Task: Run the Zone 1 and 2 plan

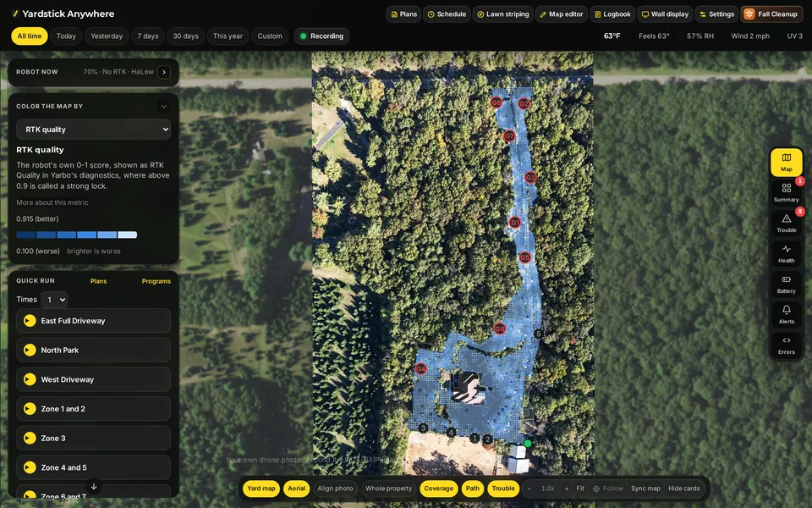Action: 93,408
